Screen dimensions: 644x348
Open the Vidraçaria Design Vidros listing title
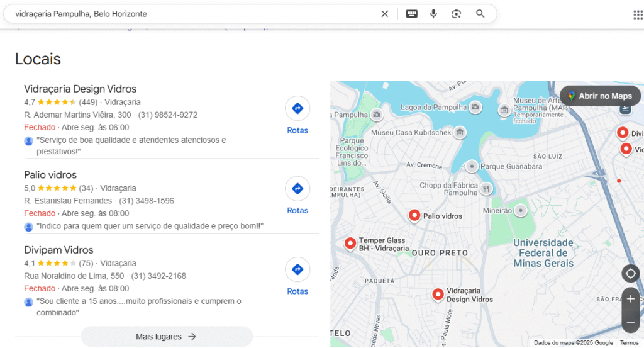coord(80,89)
